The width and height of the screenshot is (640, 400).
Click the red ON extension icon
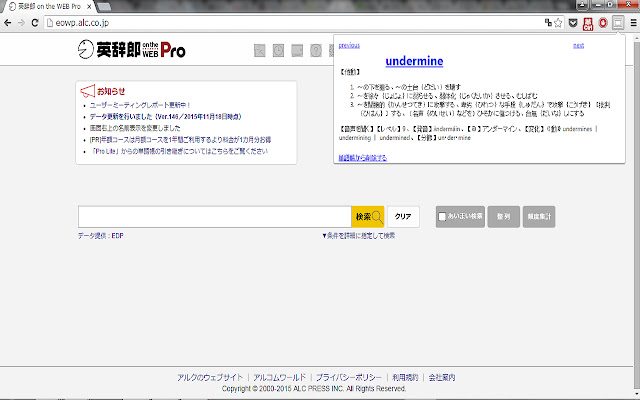click(588, 24)
